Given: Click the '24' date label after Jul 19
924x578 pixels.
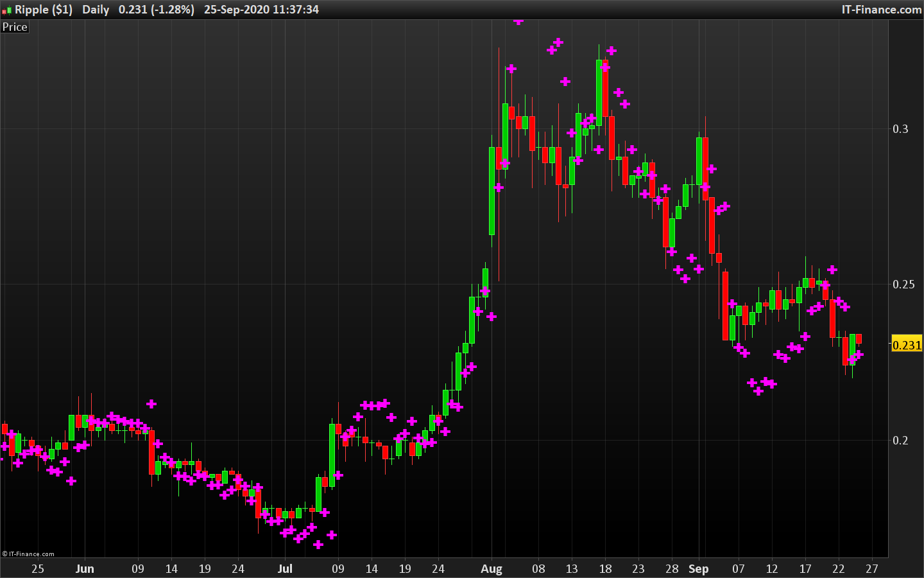Looking at the screenshot, I should pyautogui.click(x=438, y=569).
